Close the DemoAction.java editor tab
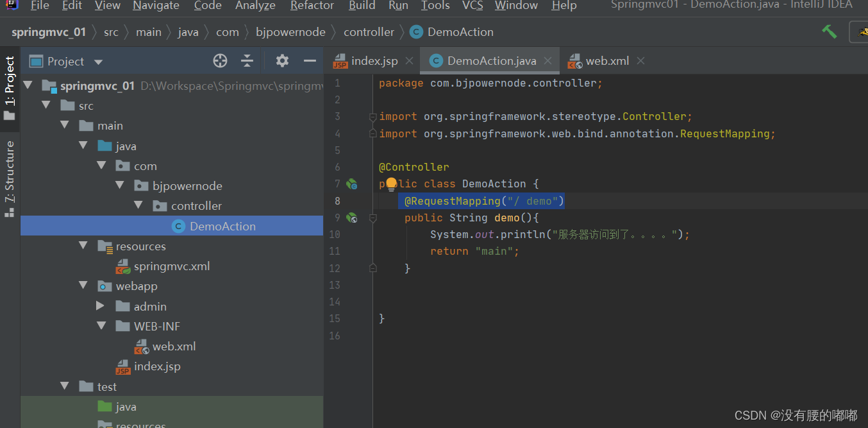 tap(547, 61)
